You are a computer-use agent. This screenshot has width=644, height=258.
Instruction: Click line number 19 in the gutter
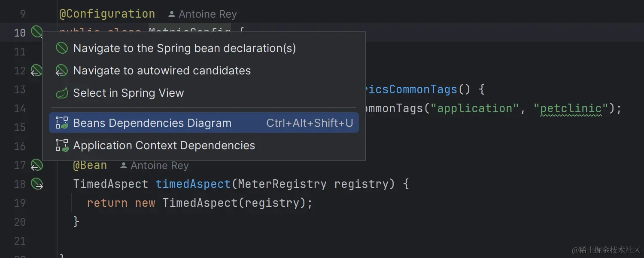(x=20, y=203)
